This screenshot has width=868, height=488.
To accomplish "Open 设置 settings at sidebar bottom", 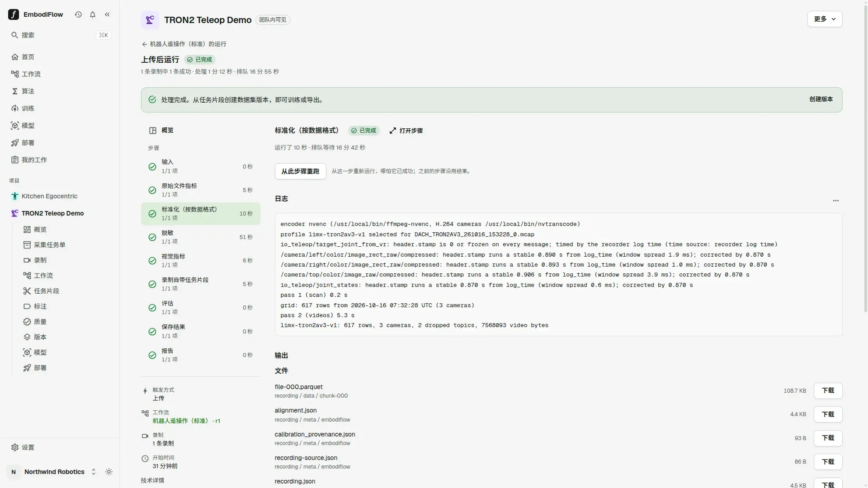I will (x=60, y=447).
